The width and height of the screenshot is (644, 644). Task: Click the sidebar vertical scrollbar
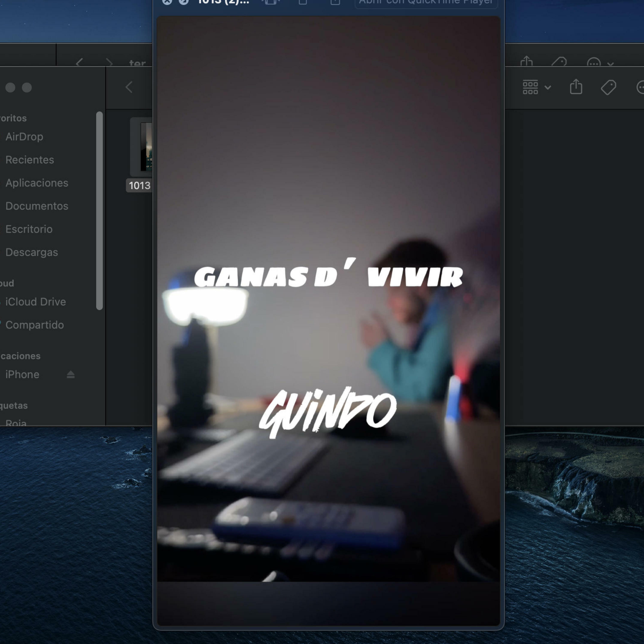(99, 211)
